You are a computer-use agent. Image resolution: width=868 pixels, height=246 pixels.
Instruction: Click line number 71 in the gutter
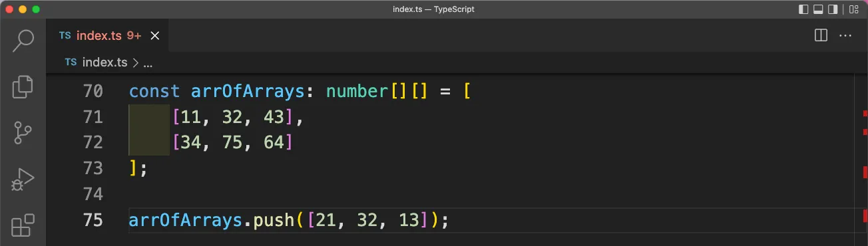[93, 117]
